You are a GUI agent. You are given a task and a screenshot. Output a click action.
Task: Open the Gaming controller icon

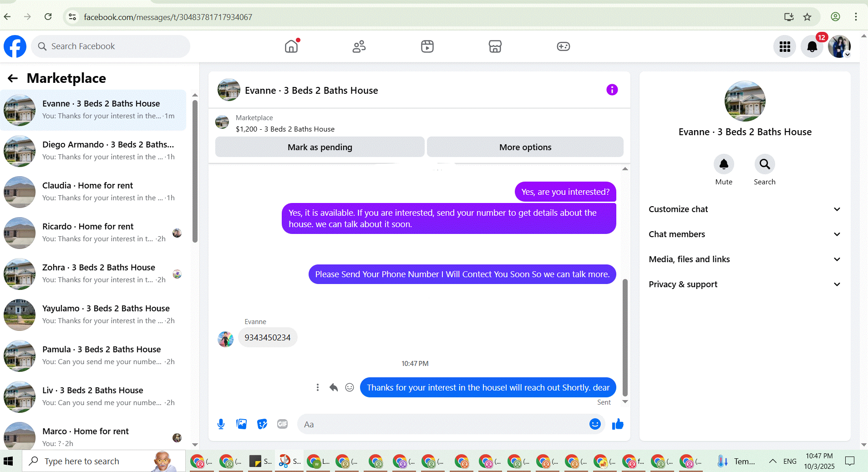pos(563,46)
